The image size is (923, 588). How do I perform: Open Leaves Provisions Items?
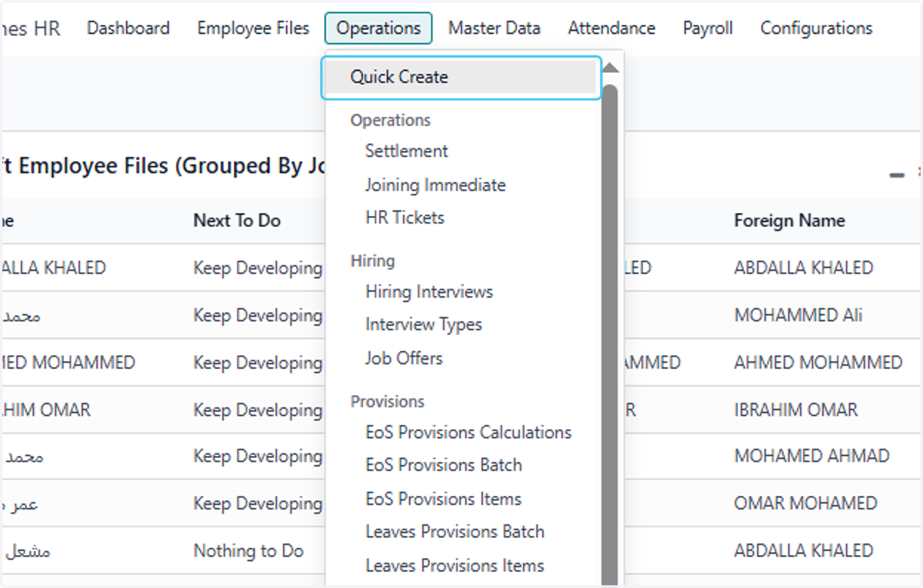[x=455, y=566]
